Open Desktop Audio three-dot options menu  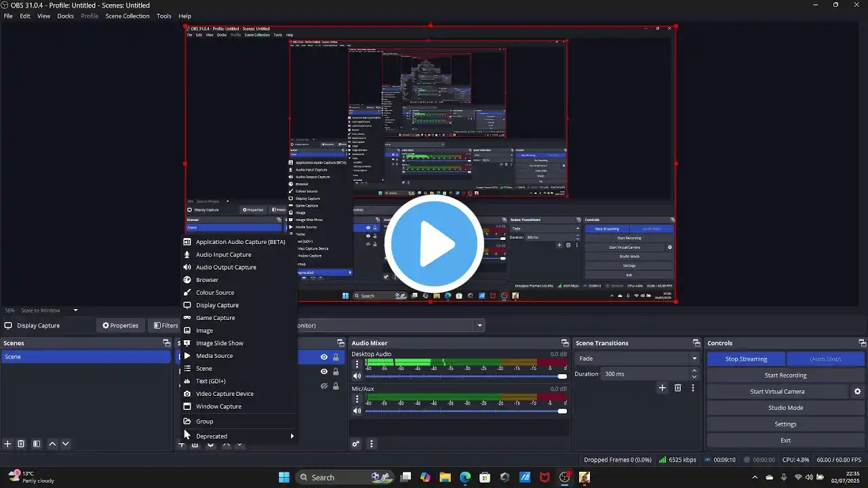pyautogui.click(x=357, y=364)
